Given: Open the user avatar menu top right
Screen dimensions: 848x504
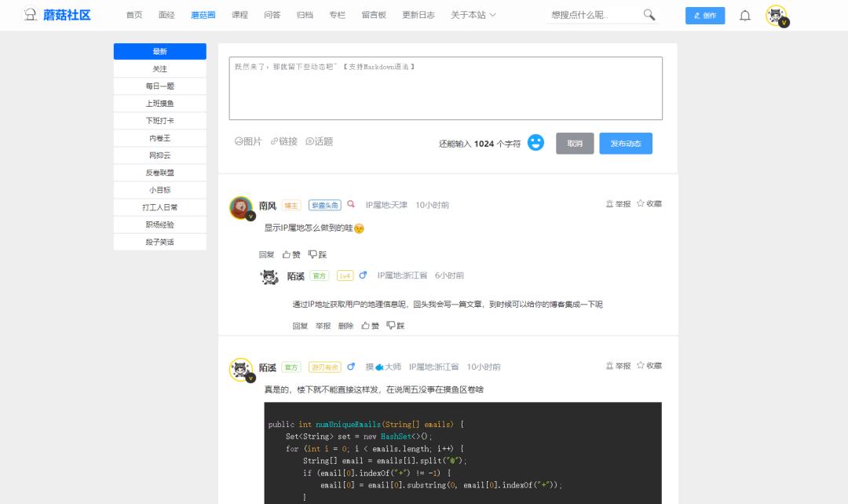Looking at the screenshot, I should pos(777,14).
